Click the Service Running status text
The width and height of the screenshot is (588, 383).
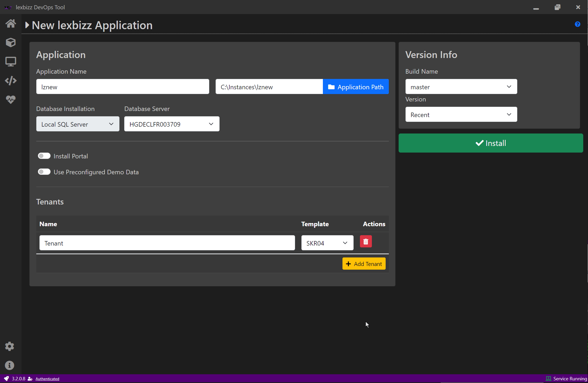coord(570,379)
